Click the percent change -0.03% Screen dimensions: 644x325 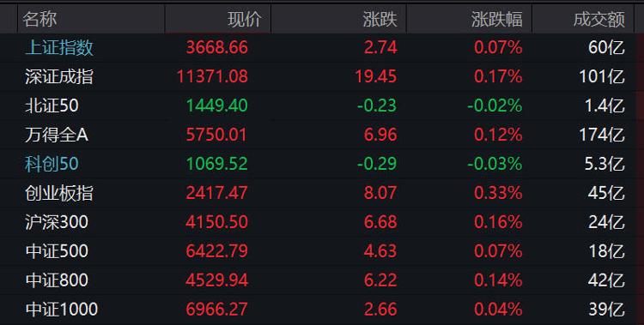click(495, 164)
